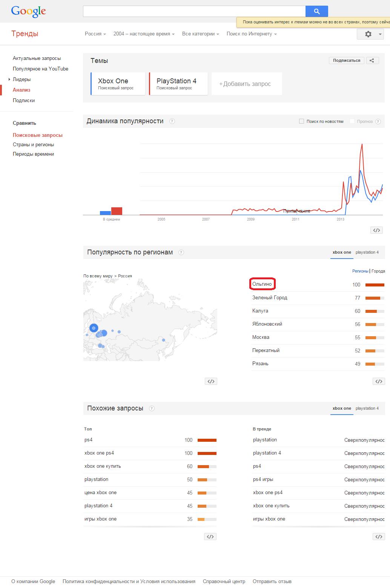This screenshot has height=588, width=390.
Task: Click the Подписаться button
Action: tap(347, 60)
